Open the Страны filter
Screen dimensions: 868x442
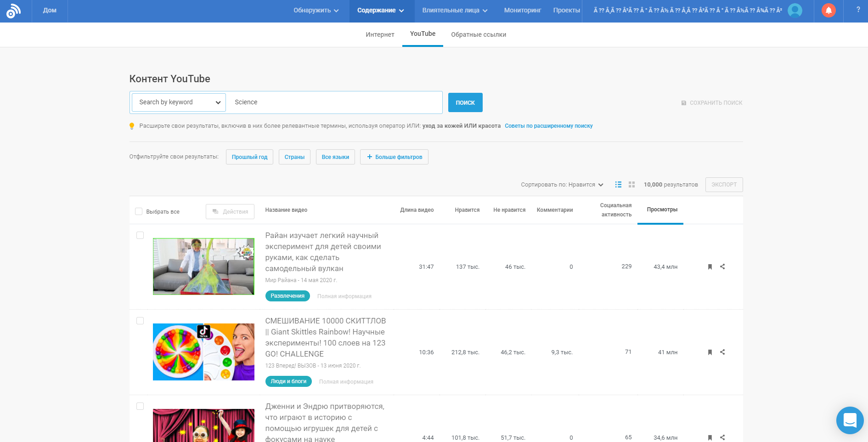coord(294,157)
